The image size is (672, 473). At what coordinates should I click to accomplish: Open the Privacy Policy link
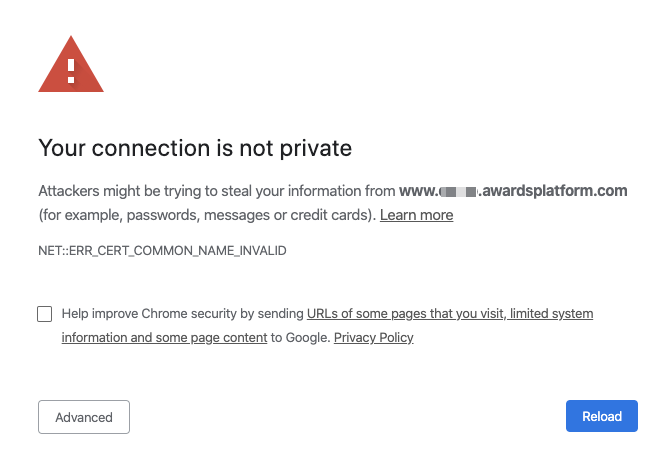pos(373,338)
